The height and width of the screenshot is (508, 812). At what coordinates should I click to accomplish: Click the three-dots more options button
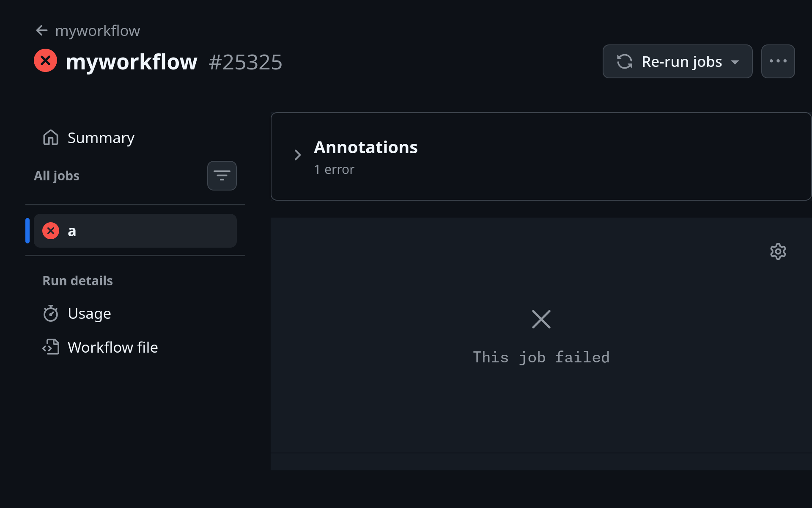coord(778,61)
